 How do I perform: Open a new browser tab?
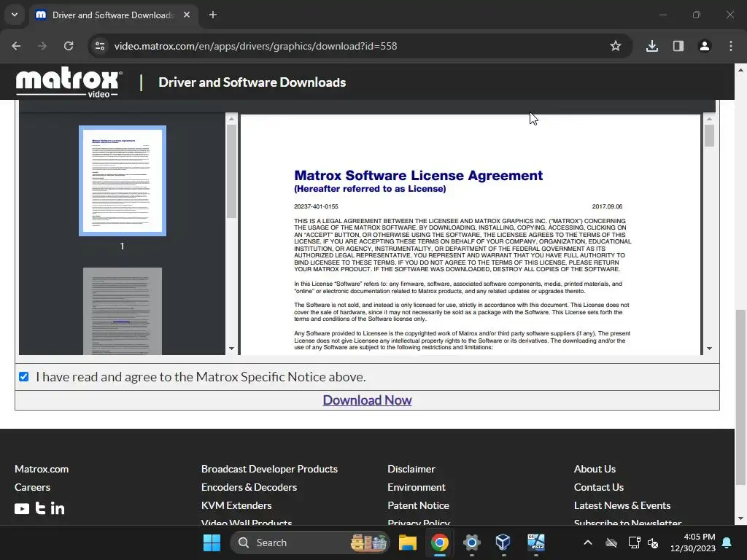click(x=213, y=15)
